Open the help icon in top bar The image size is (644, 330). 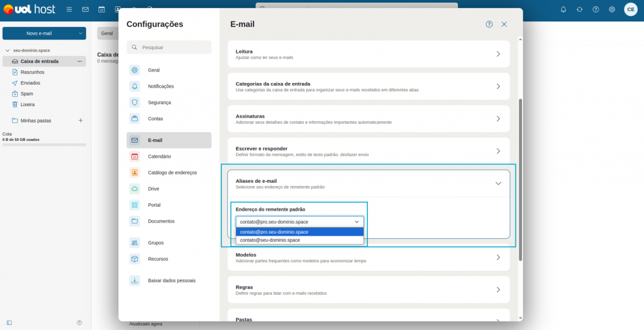[596, 9]
